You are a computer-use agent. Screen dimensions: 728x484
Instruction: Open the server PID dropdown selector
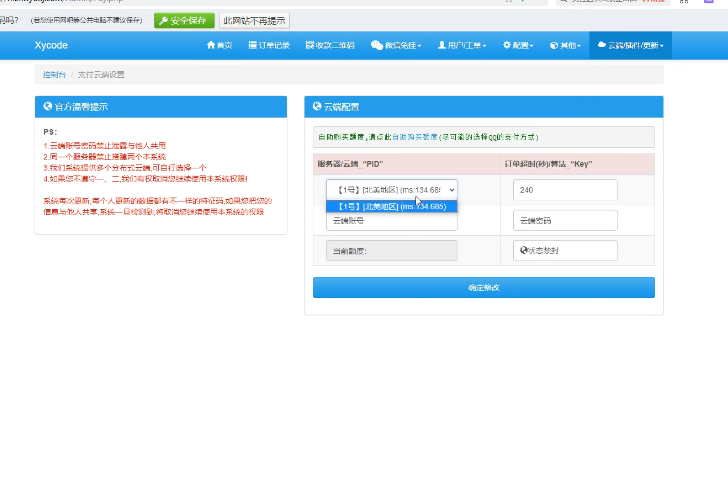(391, 189)
